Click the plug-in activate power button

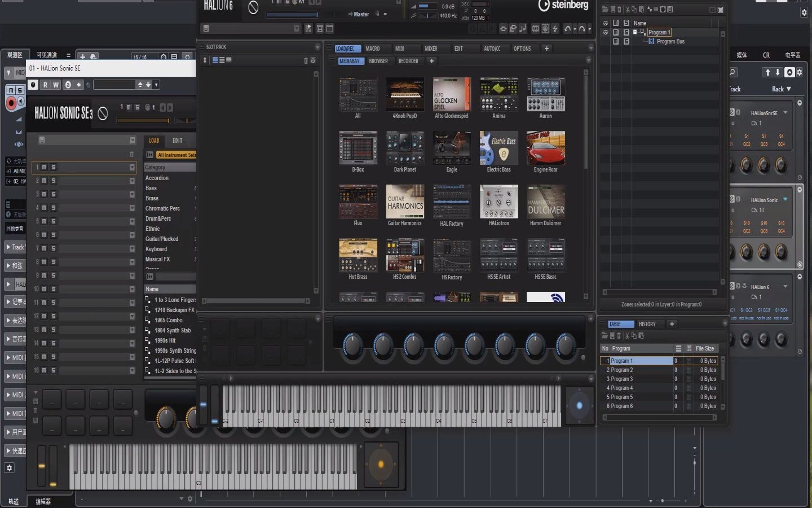pyautogui.click(x=33, y=85)
